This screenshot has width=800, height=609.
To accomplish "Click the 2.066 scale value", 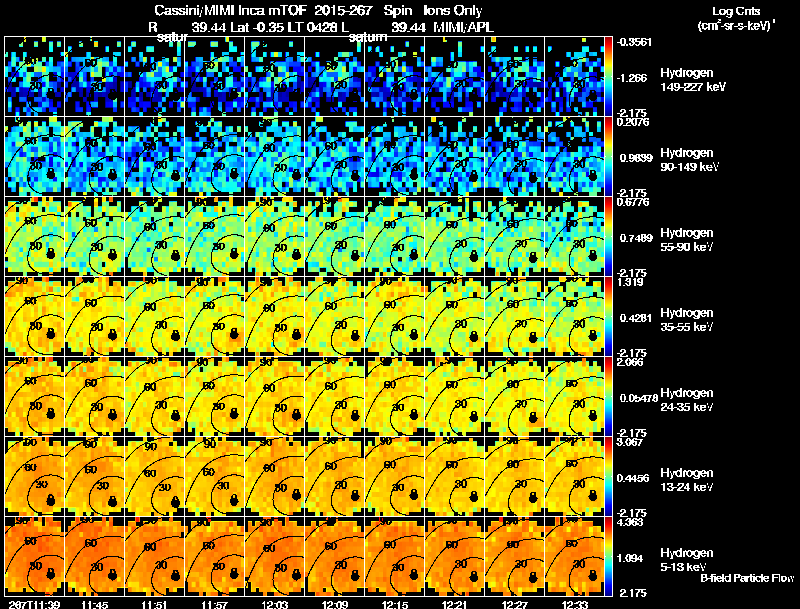I will pos(630,362).
